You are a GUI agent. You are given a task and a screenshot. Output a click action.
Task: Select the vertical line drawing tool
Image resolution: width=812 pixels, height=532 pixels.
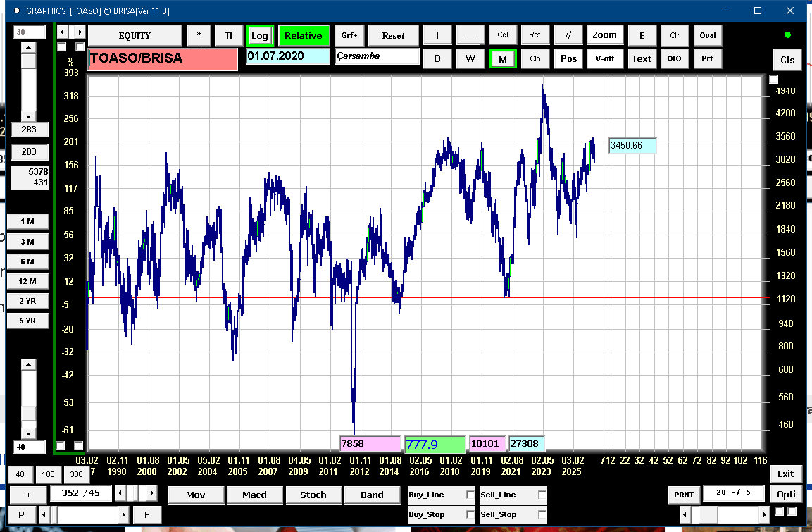tap(437, 35)
